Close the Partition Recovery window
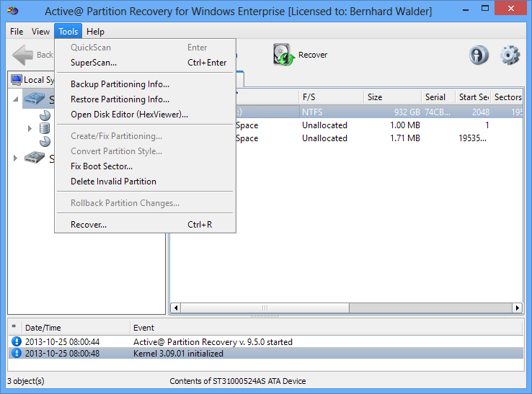This screenshot has height=394, width=532. tap(510, 9)
